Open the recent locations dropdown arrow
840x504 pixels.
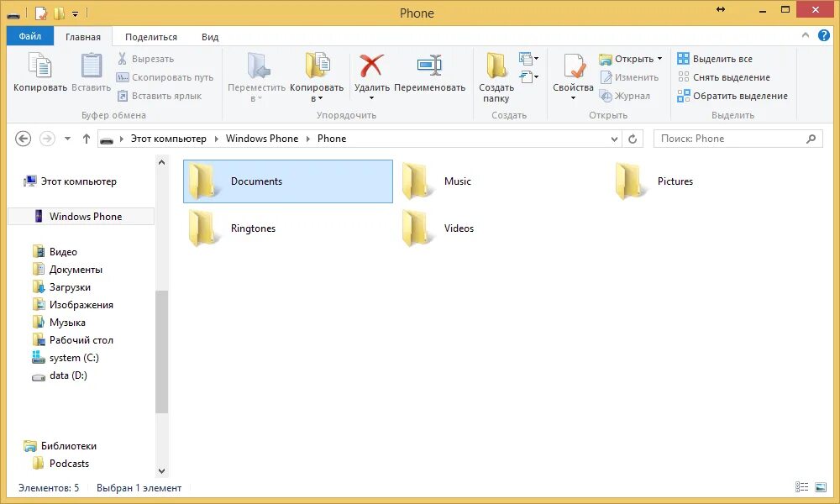[67, 139]
